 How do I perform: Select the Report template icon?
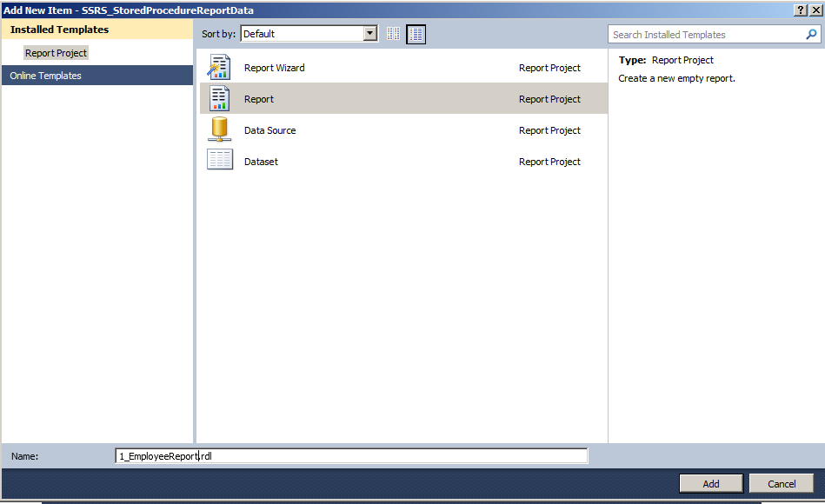point(220,97)
